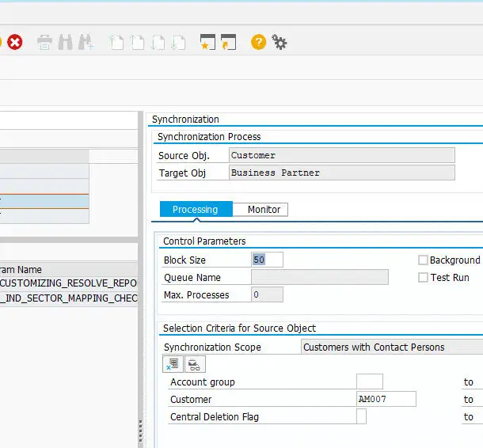This screenshot has width=483, height=448.
Task: Click the Source Obj. label
Action: [184, 156]
